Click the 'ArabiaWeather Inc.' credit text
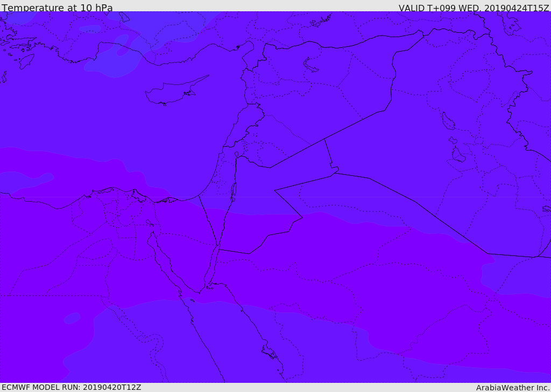The height and width of the screenshot is (392, 551). pyautogui.click(x=513, y=388)
